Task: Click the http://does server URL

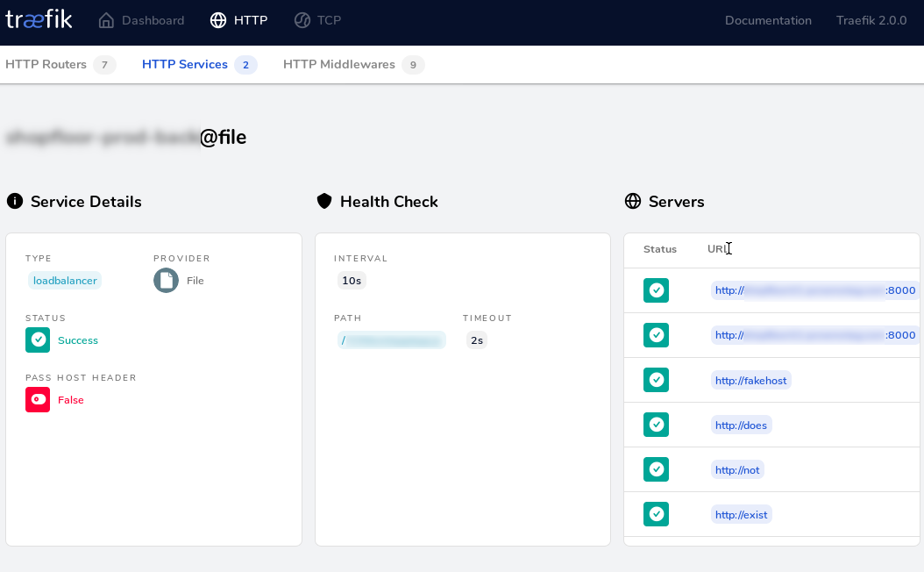Action: (741, 425)
